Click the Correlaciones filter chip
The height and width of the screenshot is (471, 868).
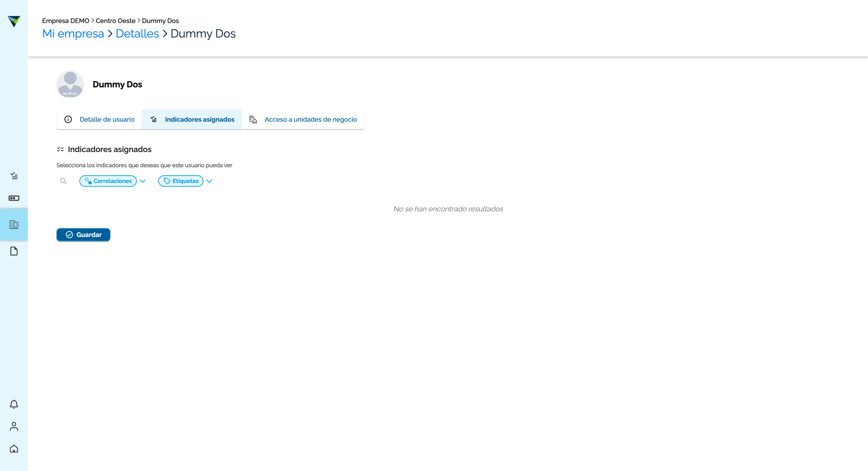pos(108,181)
